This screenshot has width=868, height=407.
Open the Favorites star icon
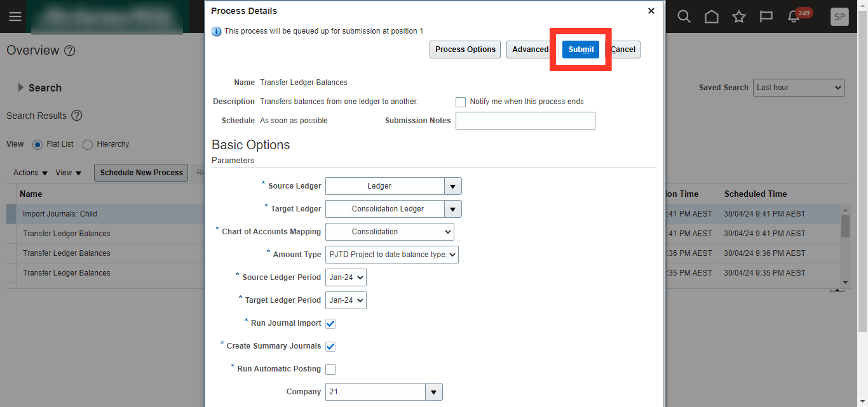739,17
